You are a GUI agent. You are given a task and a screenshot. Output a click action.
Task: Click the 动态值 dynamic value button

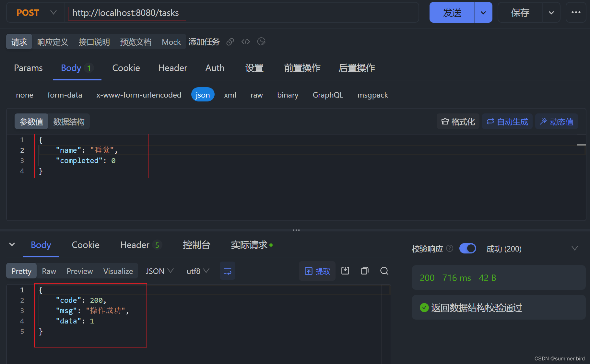pos(557,122)
